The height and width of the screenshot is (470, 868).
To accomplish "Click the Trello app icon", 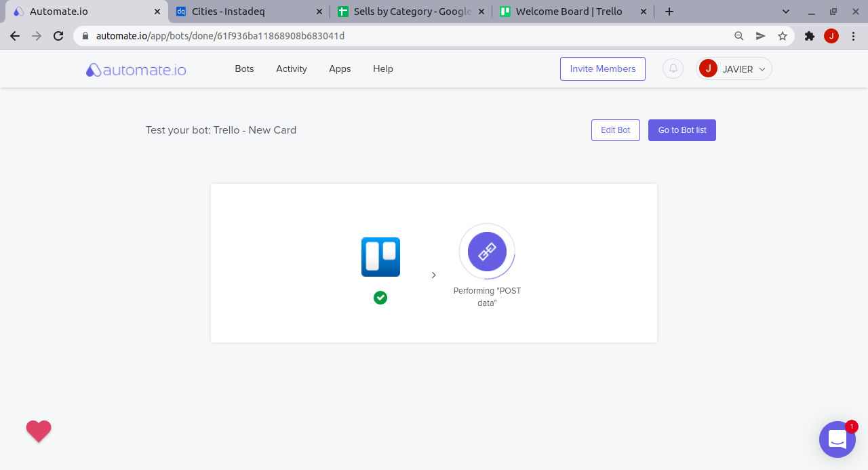I will (380, 257).
